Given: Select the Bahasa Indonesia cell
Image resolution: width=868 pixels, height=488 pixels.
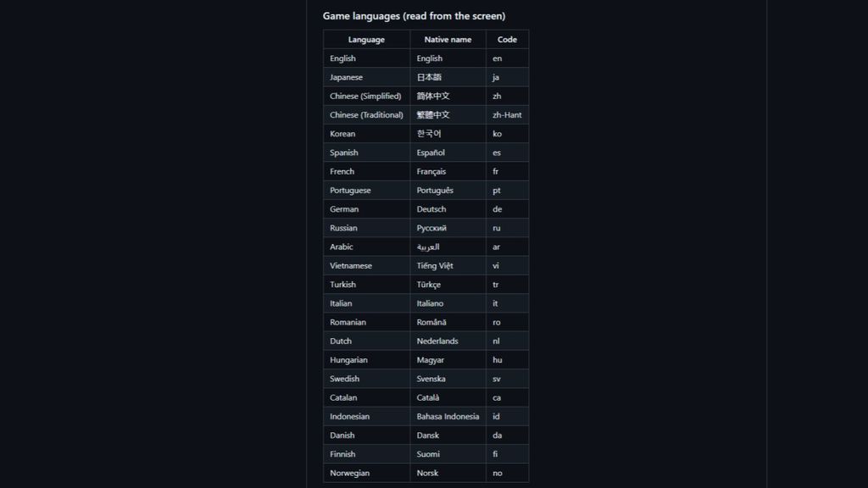Looking at the screenshot, I should (448, 416).
